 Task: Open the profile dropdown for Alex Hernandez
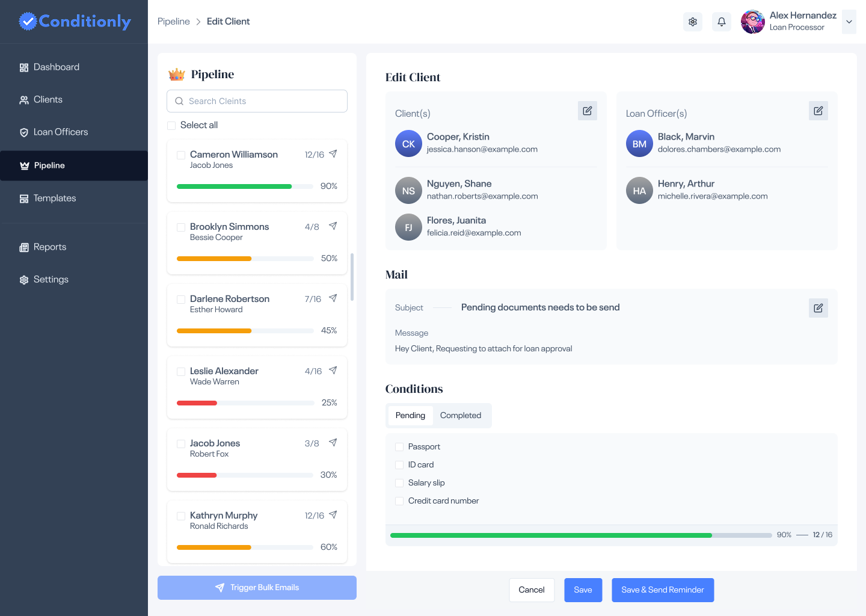[849, 22]
